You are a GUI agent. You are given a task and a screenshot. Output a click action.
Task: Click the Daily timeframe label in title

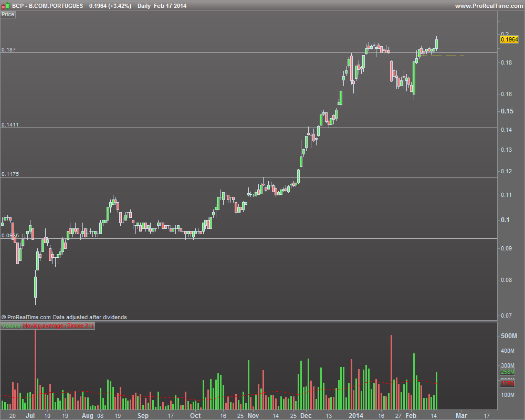(144, 6)
